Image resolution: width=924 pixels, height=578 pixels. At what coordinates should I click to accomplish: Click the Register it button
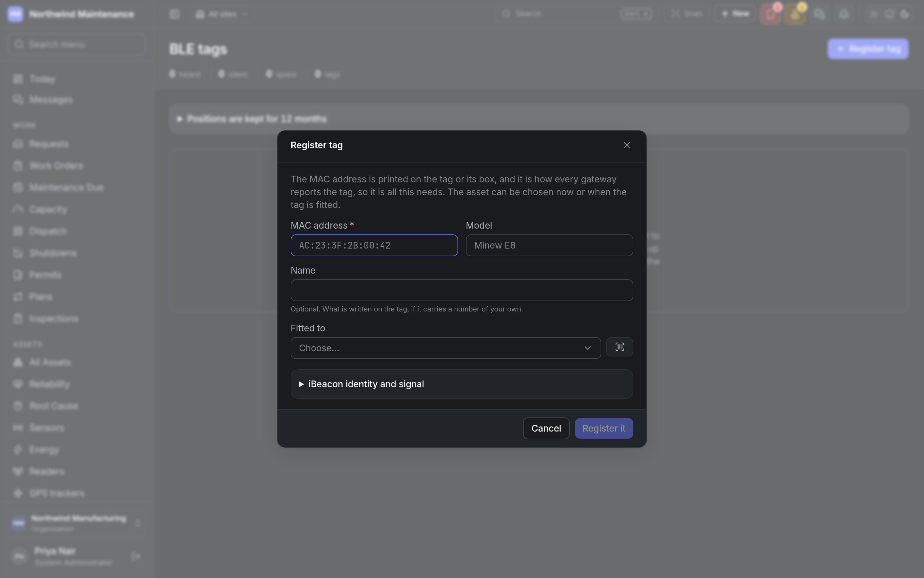(604, 428)
